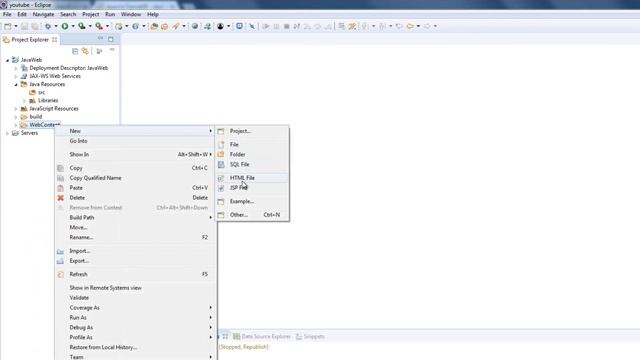Choose Project... in New submenu
This screenshot has width=640, height=360.
point(252,131)
